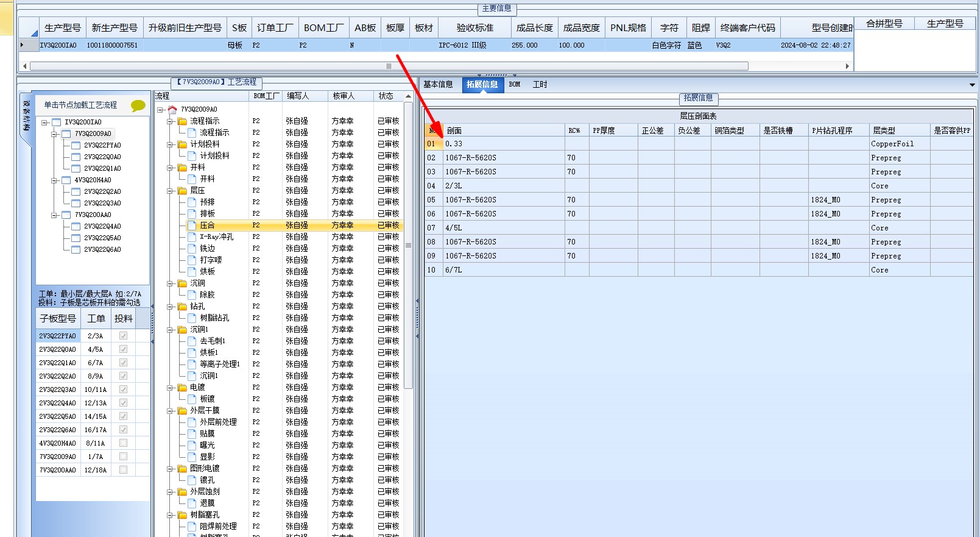Viewport: 980px width, 537px height.
Task: Click the 子板型号 column header
Action: (x=58, y=319)
